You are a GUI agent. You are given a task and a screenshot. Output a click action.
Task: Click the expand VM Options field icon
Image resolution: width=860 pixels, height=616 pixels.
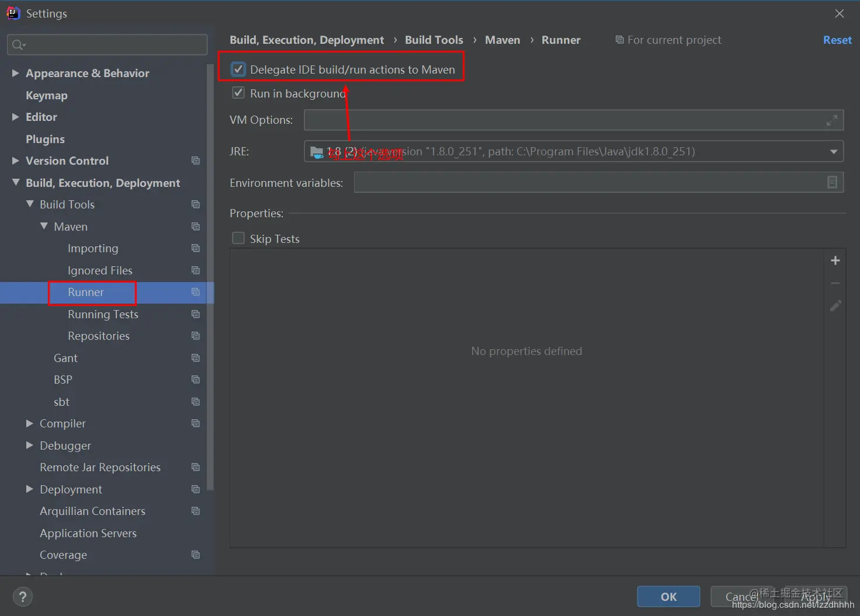tap(832, 120)
